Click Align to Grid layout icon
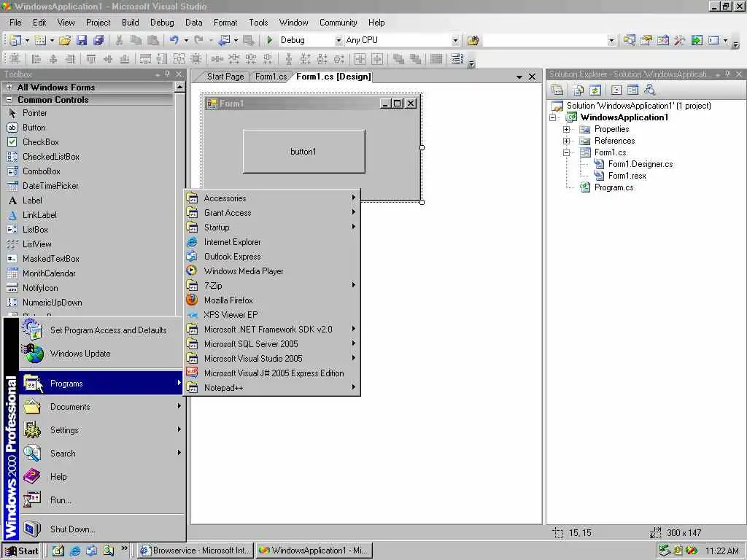The height and width of the screenshot is (560, 747). 15,59
